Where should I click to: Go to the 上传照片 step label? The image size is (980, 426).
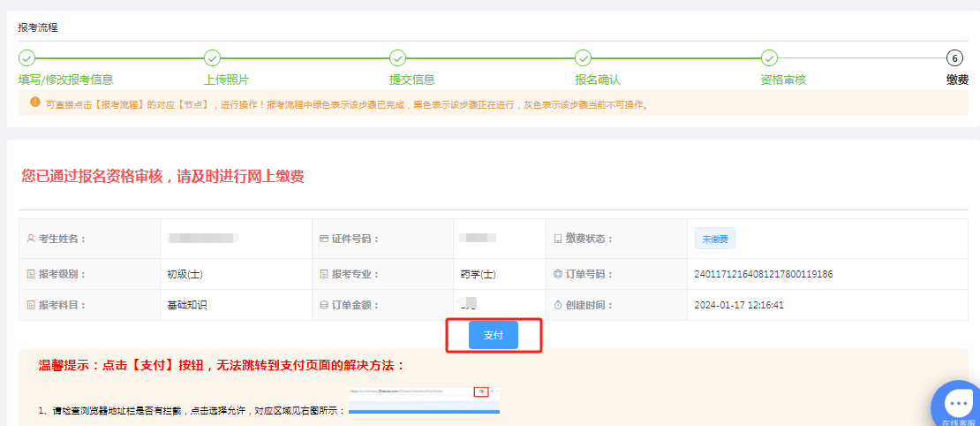[x=226, y=80]
